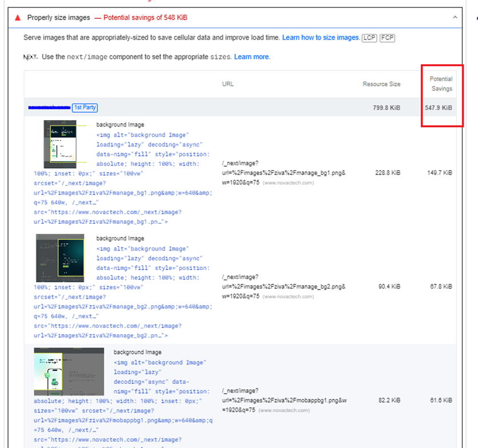The image size is (478, 448).
Task: Click the Next.js logo icon
Action: [30, 57]
